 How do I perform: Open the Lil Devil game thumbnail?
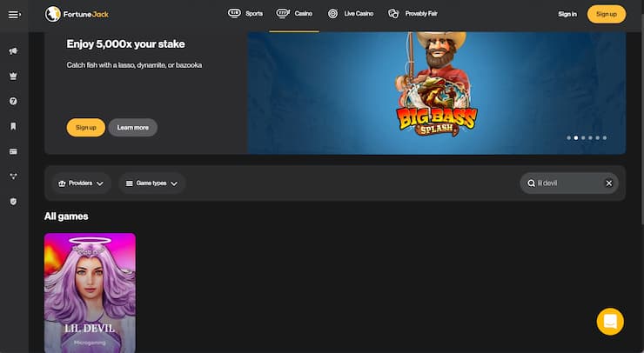pyautogui.click(x=90, y=293)
